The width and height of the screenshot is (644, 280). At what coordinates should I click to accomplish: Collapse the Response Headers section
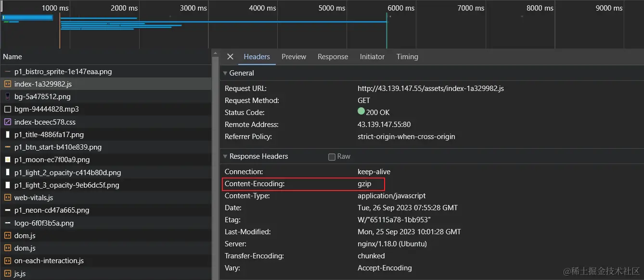(224, 156)
